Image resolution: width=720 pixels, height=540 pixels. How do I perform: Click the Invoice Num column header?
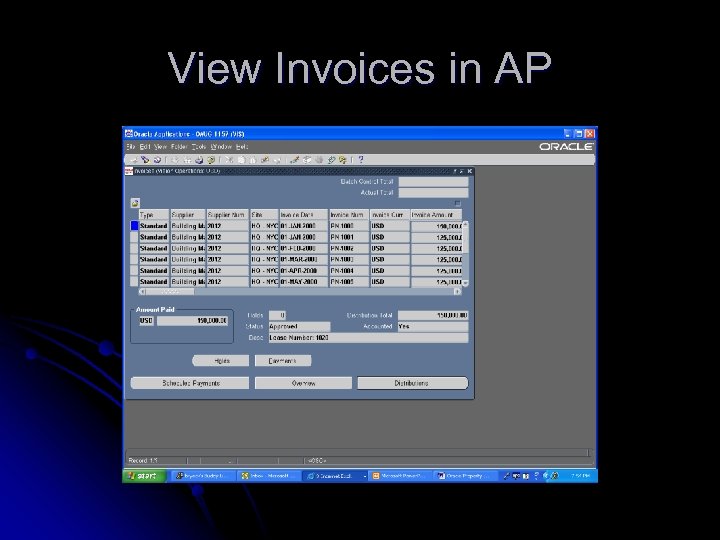coord(349,214)
